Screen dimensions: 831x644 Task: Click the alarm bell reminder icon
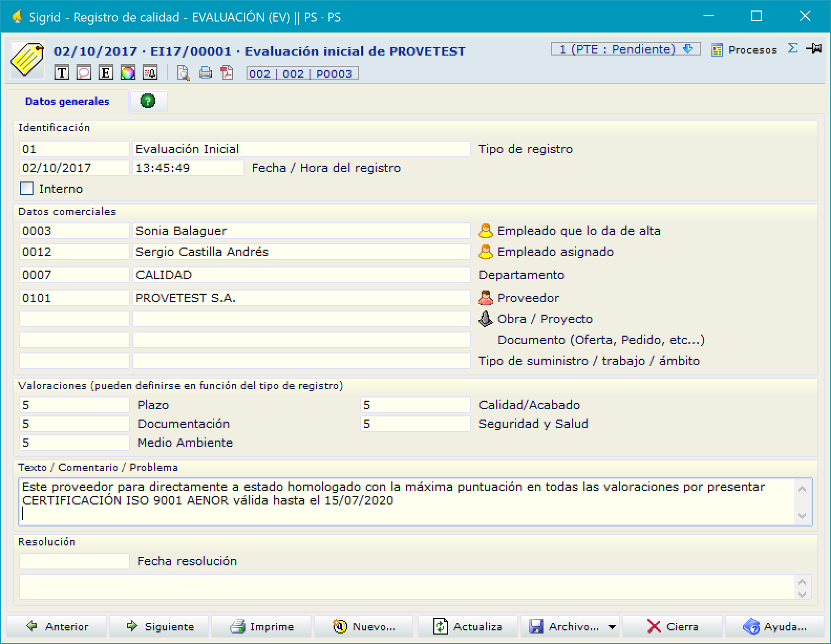pyautogui.click(x=150, y=73)
